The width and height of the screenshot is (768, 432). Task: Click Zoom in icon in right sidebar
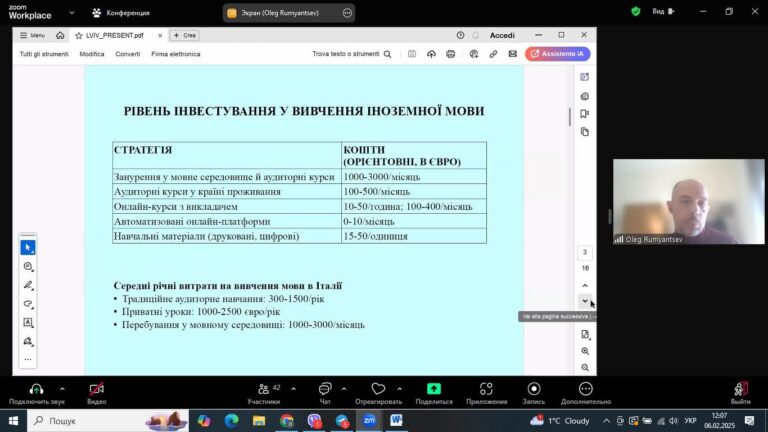coord(585,351)
